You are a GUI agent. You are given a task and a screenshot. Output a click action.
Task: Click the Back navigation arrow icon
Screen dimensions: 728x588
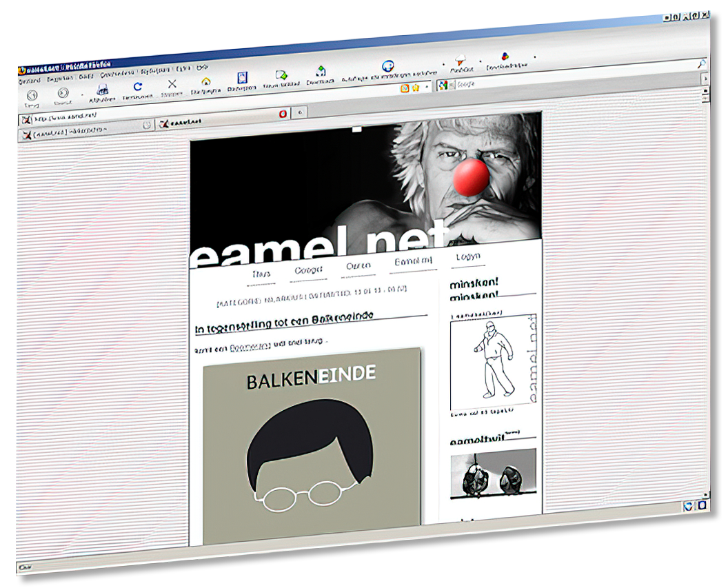(x=32, y=96)
